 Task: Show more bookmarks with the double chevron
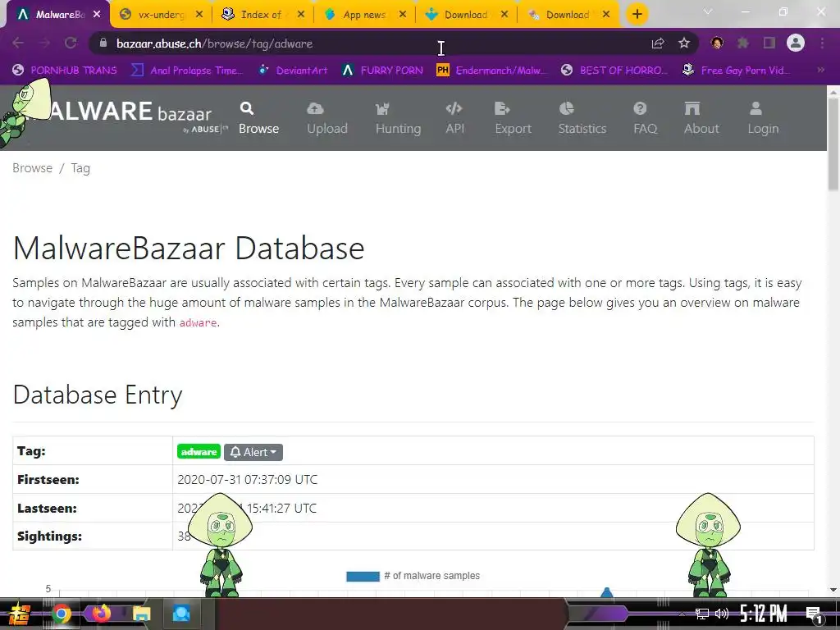click(x=820, y=71)
